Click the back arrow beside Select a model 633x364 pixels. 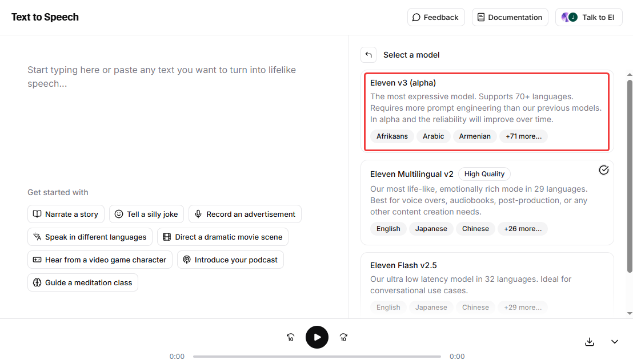(x=368, y=55)
